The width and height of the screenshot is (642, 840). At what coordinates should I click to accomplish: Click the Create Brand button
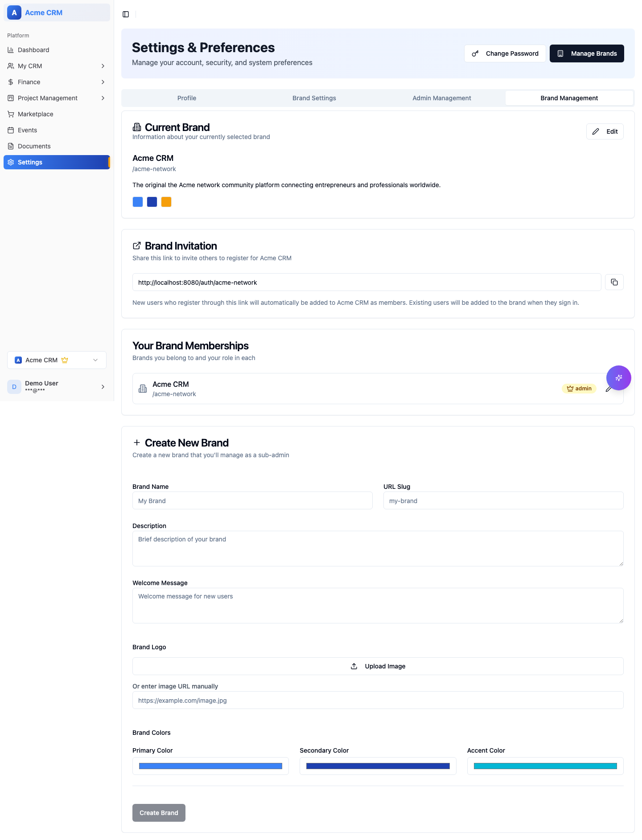[x=159, y=813]
